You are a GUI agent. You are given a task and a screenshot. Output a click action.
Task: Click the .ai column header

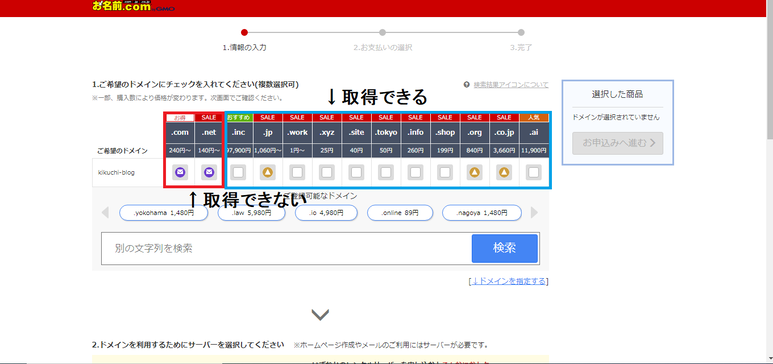coord(533,132)
